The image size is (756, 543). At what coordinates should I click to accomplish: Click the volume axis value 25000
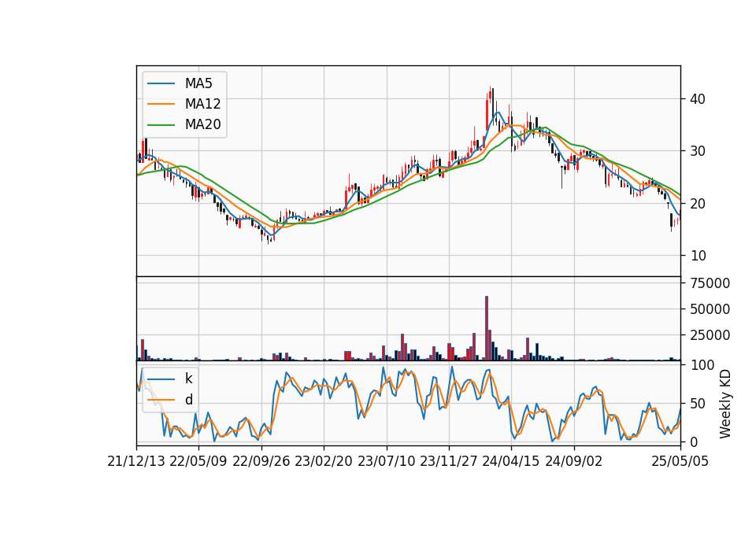tap(710, 335)
